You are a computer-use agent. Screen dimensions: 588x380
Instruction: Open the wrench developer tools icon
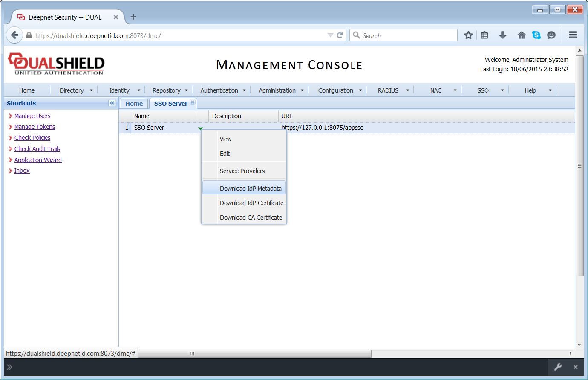[558, 367]
